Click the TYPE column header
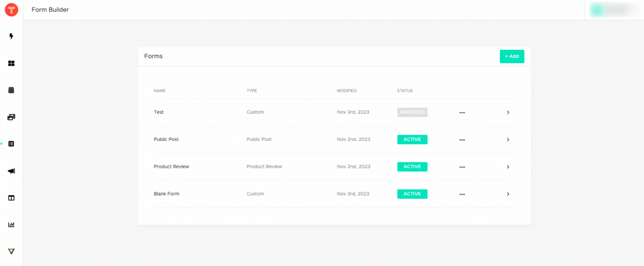Viewport: 644px width, 266px height. tap(252, 90)
